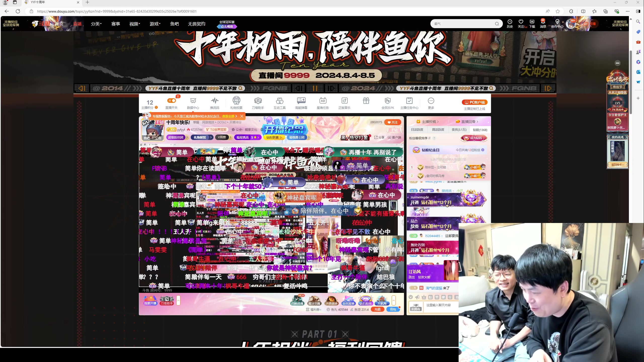
Task: Expand the 超级粉丝团 badge
Action: 177,137
